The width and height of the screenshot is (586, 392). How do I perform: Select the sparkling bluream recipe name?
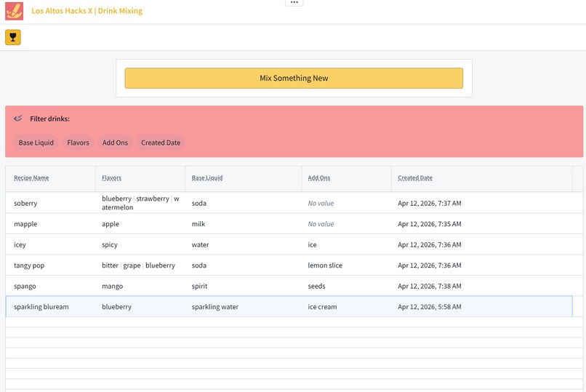pyautogui.click(x=41, y=307)
